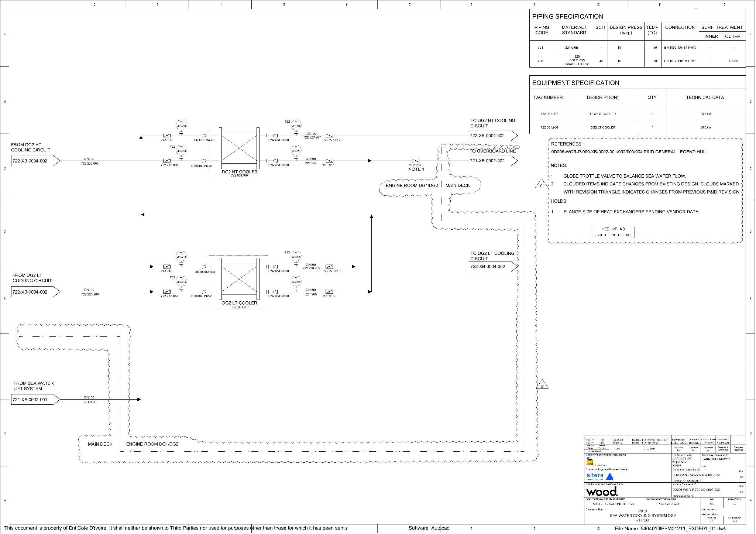Image resolution: width=756 pixels, height=534 pixels.
Task: Click the butterfly valve symbol tagged 722.273.910
Action: (167, 161)
